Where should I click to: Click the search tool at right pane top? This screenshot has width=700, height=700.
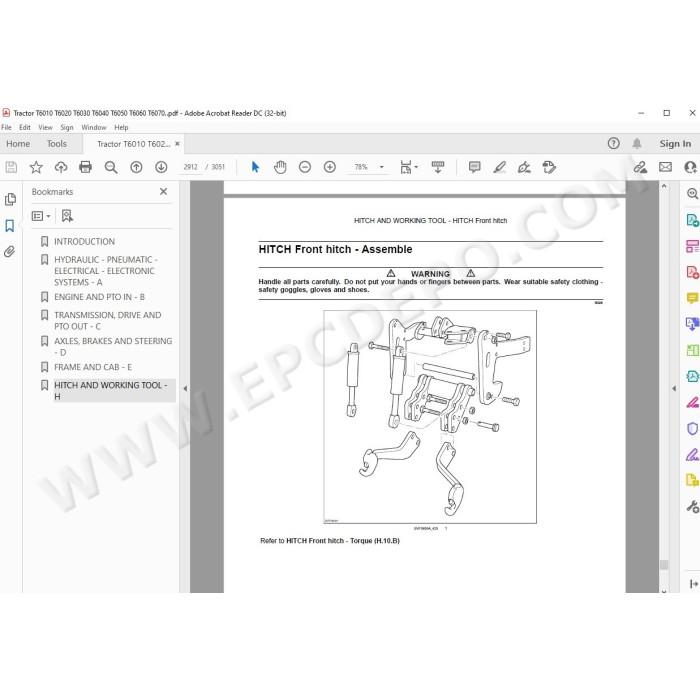692,193
